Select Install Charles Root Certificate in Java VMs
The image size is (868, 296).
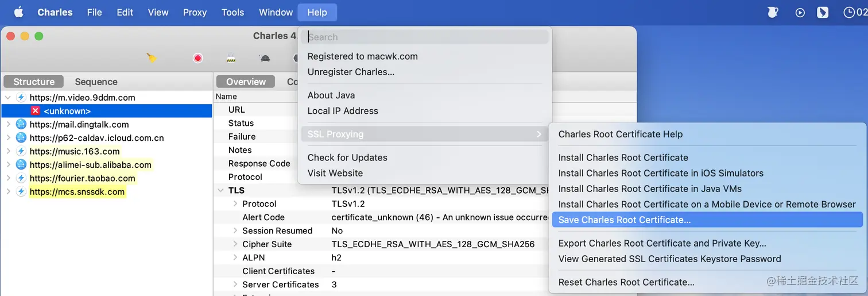(x=650, y=189)
